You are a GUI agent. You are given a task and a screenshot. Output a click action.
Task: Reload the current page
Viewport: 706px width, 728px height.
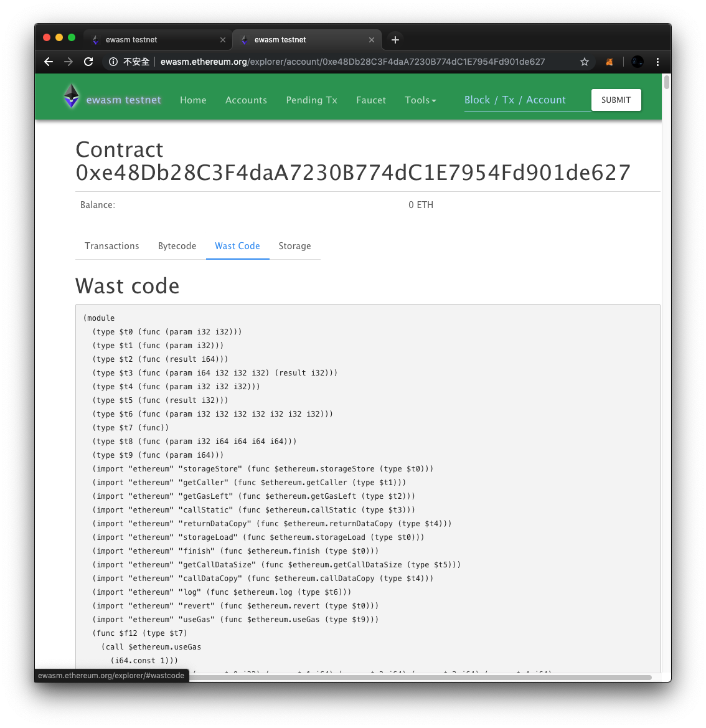[x=88, y=62]
